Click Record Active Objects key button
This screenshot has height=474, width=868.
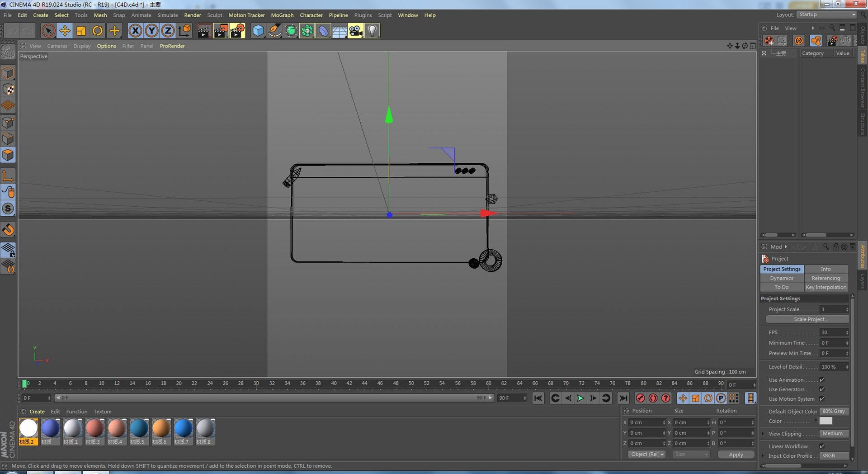pos(641,398)
